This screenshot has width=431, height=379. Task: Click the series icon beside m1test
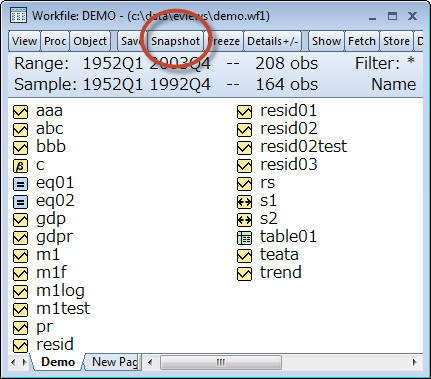coord(20,310)
